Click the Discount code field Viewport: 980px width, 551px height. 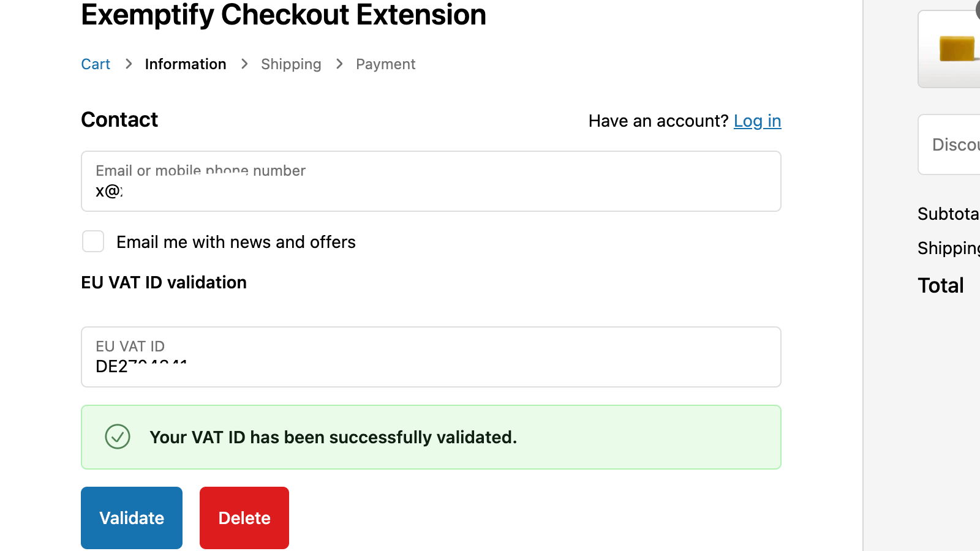point(956,144)
